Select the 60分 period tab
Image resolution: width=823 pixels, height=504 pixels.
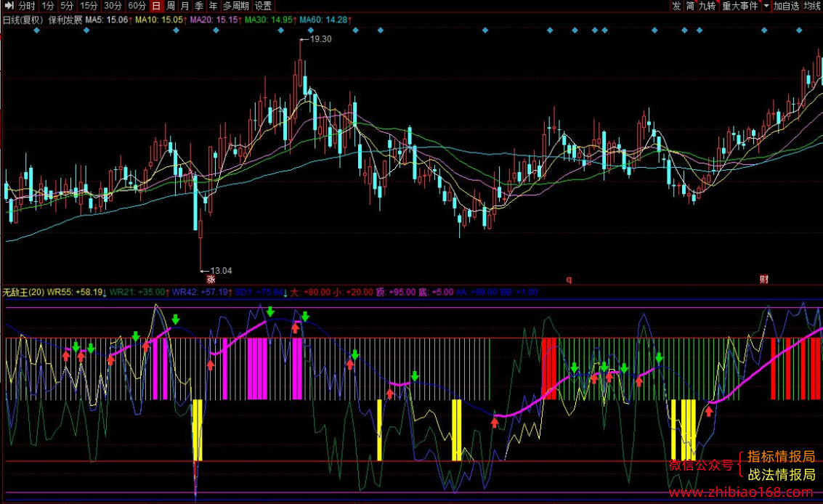click(137, 6)
